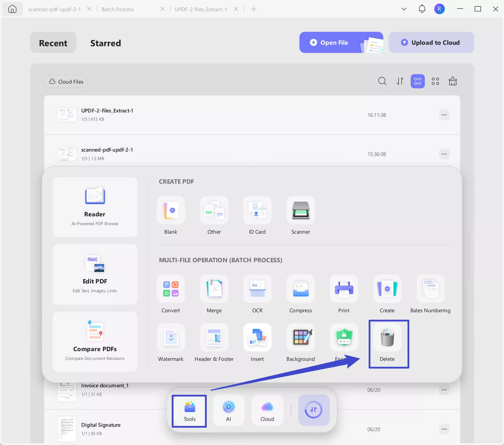Open the batch Compress tool

[301, 289]
